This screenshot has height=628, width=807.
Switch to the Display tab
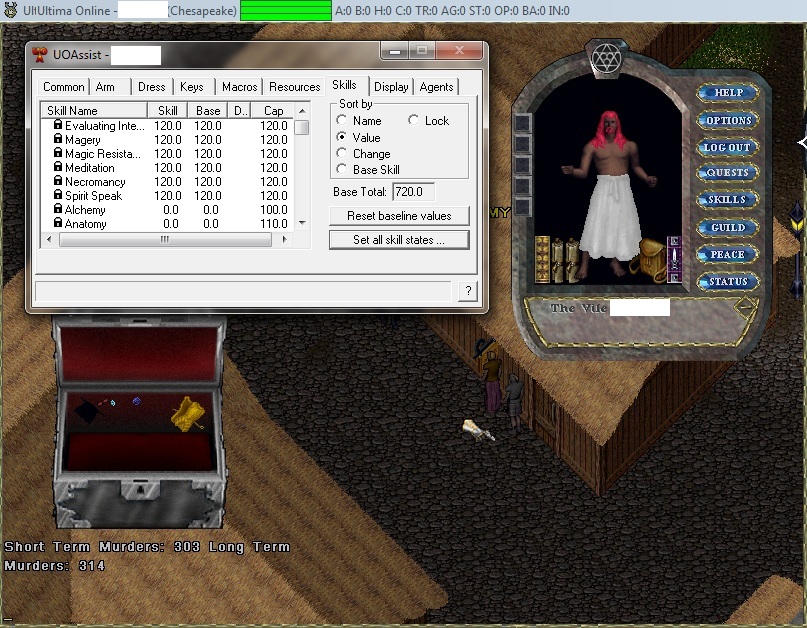[x=391, y=86]
